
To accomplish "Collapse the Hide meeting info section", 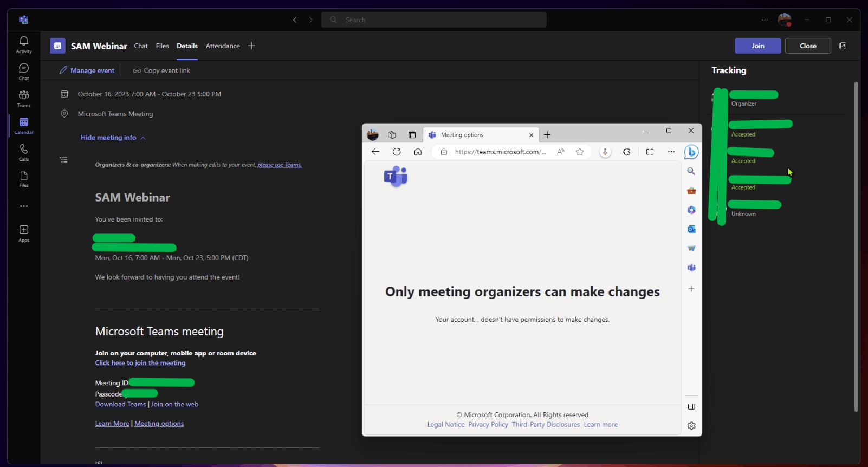I will coord(113,138).
